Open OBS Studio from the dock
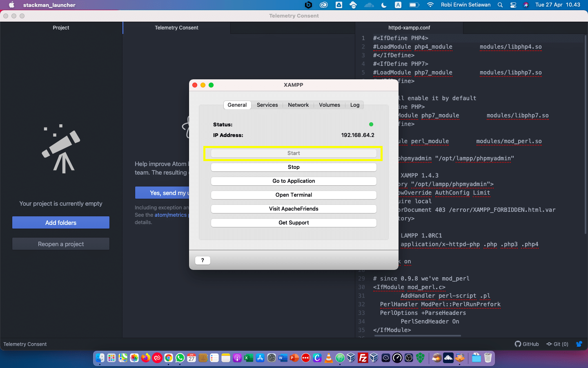 tap(409, 358)
